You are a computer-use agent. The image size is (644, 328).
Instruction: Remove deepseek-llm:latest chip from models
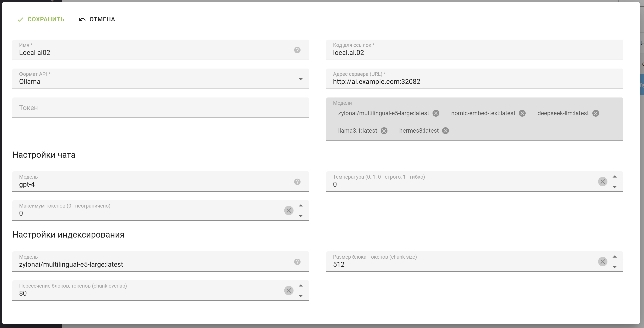[x=596, y=113]
